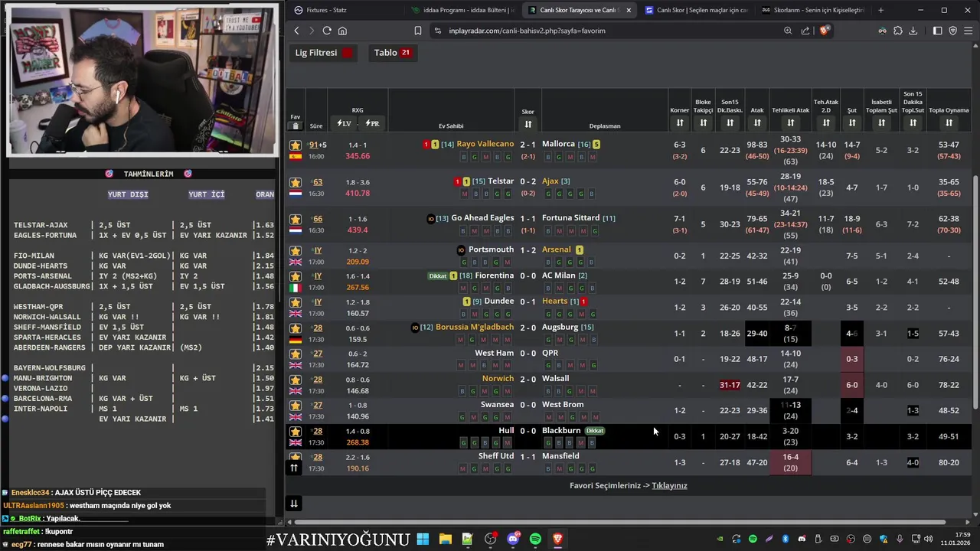Open browser downloads icon

[x=913, y=31]
